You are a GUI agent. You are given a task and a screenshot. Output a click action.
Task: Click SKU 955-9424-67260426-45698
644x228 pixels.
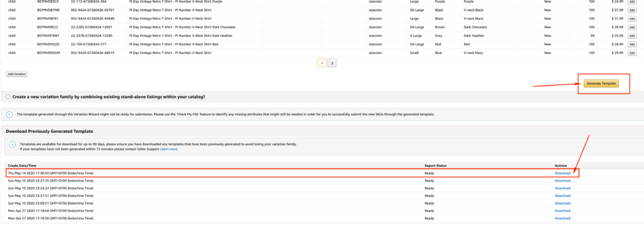click(92, 18)
